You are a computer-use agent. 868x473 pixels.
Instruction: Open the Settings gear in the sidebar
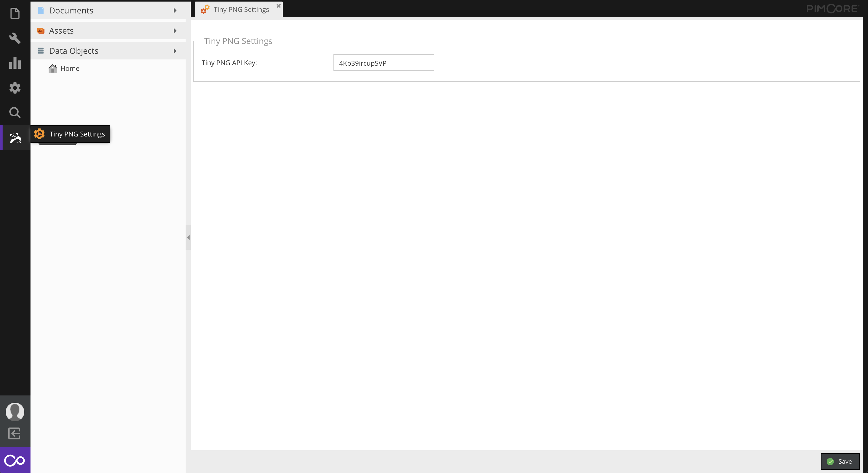click(15, 88)
